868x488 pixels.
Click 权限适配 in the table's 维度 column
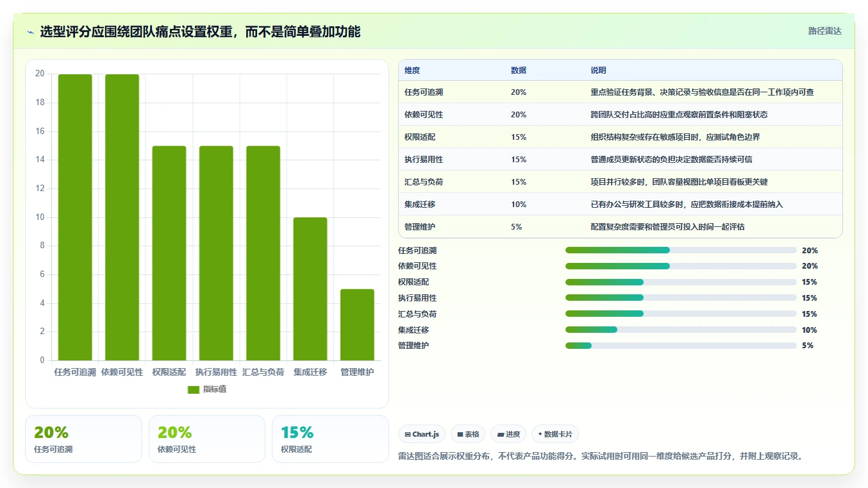tap(420, 137)
